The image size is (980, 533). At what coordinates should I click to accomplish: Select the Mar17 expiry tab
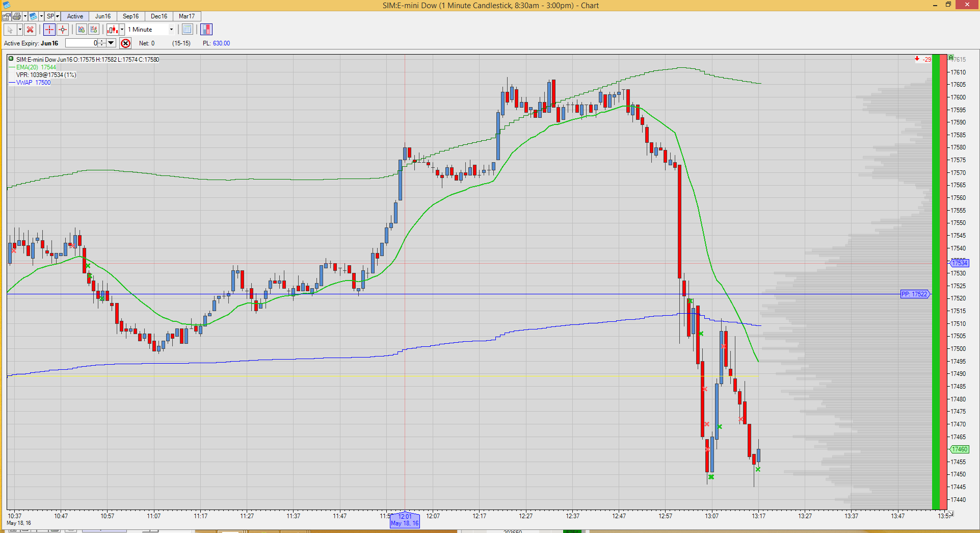187,16
